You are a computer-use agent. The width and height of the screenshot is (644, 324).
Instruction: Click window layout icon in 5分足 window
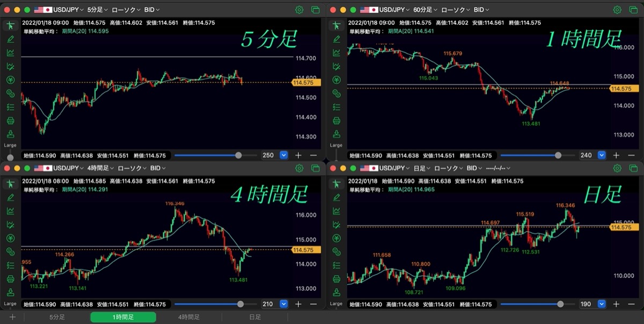pos(315,10)
